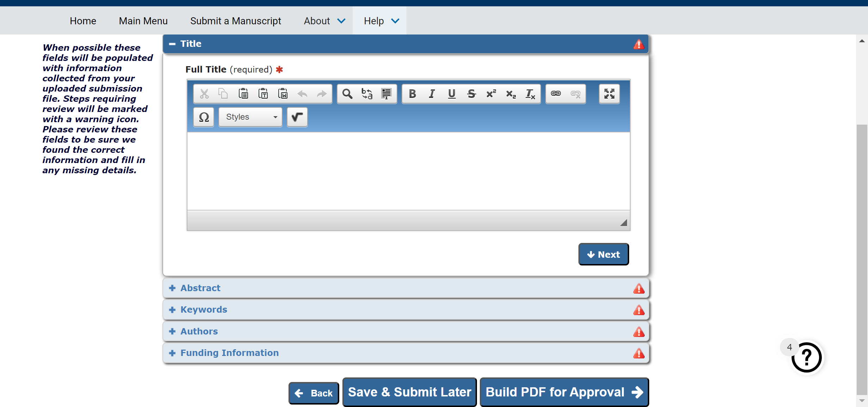Open Submit a Manuscript menu item
The height and width of the screenshot is (407, 868).
pos(236,21)
